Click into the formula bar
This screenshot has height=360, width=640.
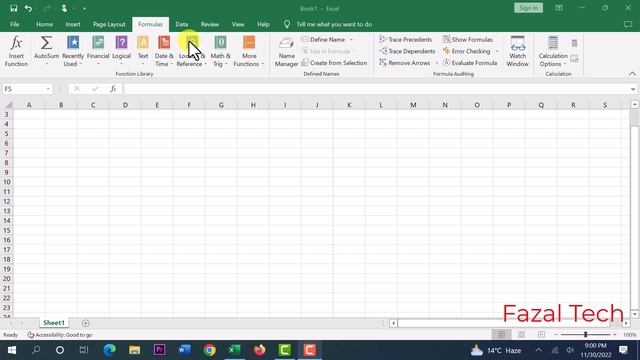click(x=376, y=89)
